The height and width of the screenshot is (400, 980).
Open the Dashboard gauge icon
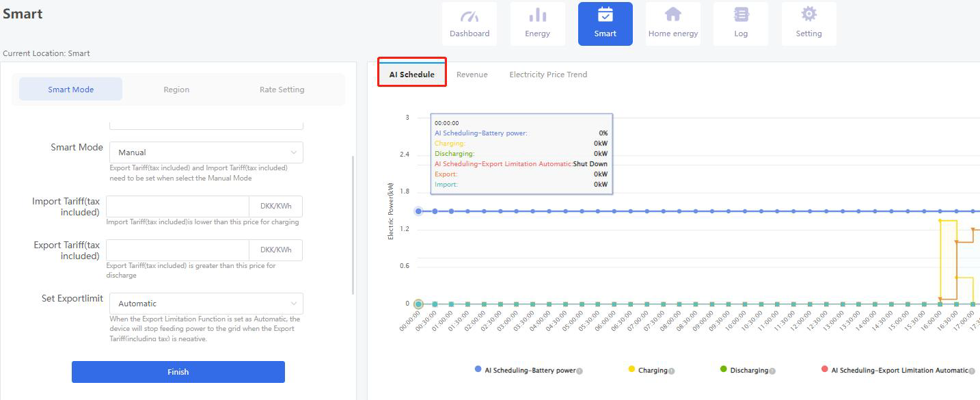click(x=469, y=16)
